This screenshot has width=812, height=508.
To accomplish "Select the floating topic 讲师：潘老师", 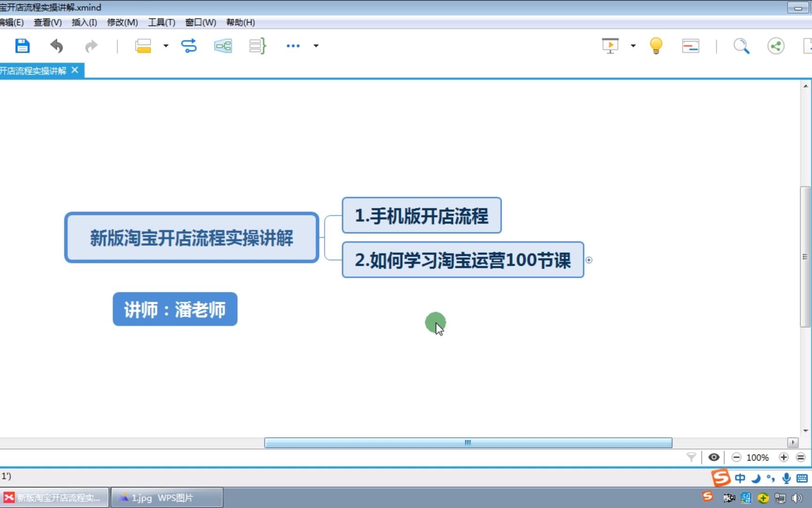I will click(175, 309).
